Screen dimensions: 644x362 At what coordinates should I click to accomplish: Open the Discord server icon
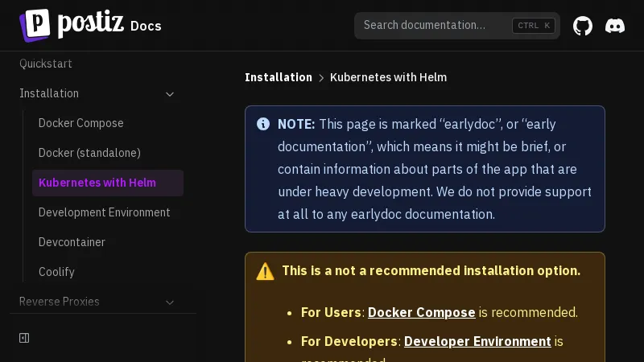pyautogui.click(x=615, y=26)
